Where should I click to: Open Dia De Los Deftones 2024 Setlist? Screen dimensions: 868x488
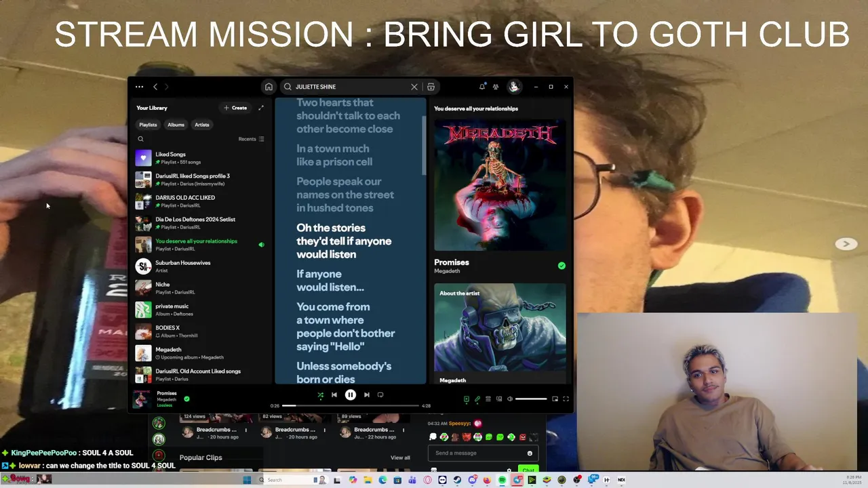click(201, 223)
